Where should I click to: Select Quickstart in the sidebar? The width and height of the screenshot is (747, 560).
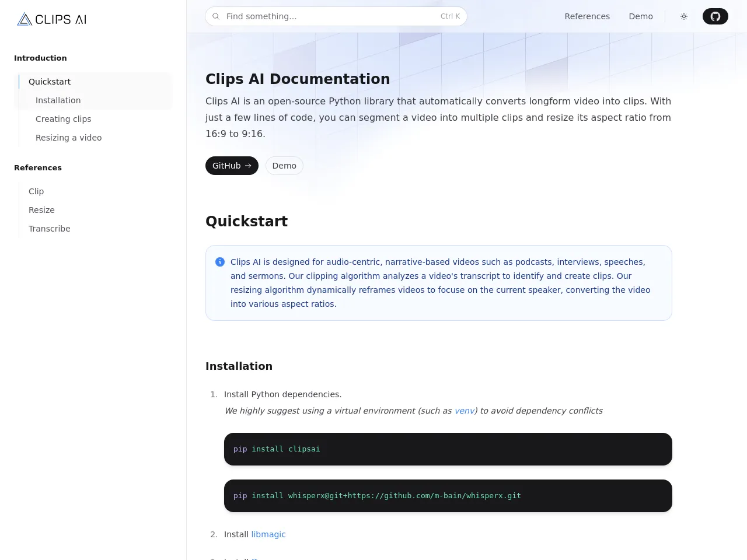pos(50,82)
